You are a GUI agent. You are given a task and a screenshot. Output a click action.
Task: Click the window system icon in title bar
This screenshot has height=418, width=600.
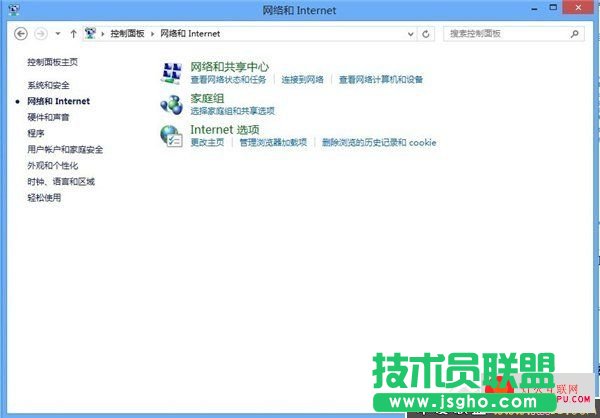13,10
